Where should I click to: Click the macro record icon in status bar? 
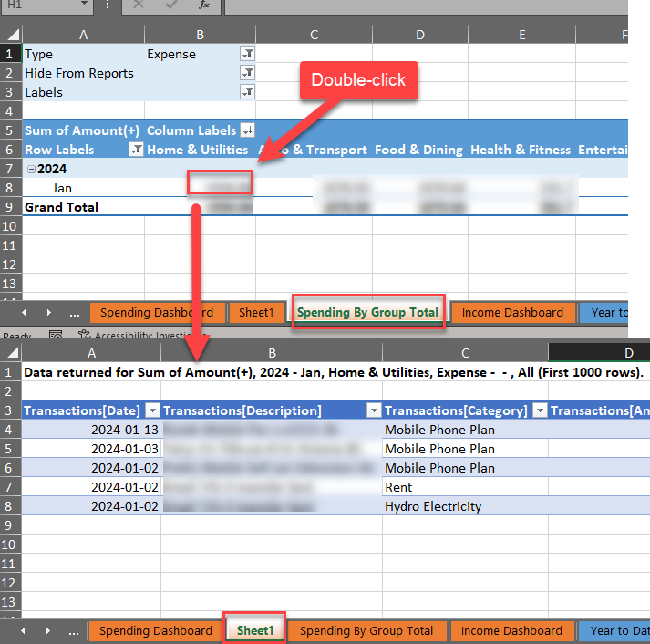56,336
